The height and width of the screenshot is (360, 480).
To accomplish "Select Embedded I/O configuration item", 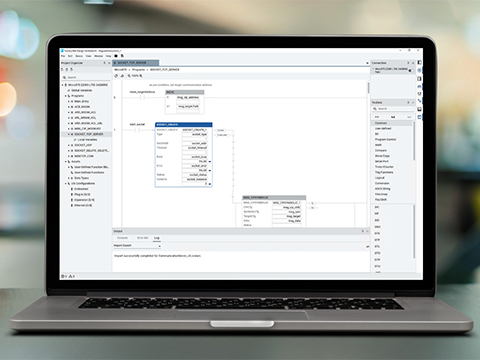I will tap(81, 189).
